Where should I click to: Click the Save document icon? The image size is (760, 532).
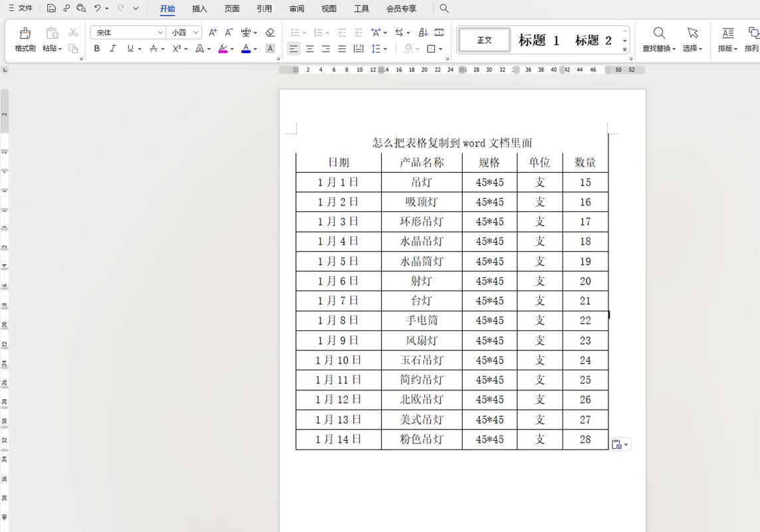(51, 8)
